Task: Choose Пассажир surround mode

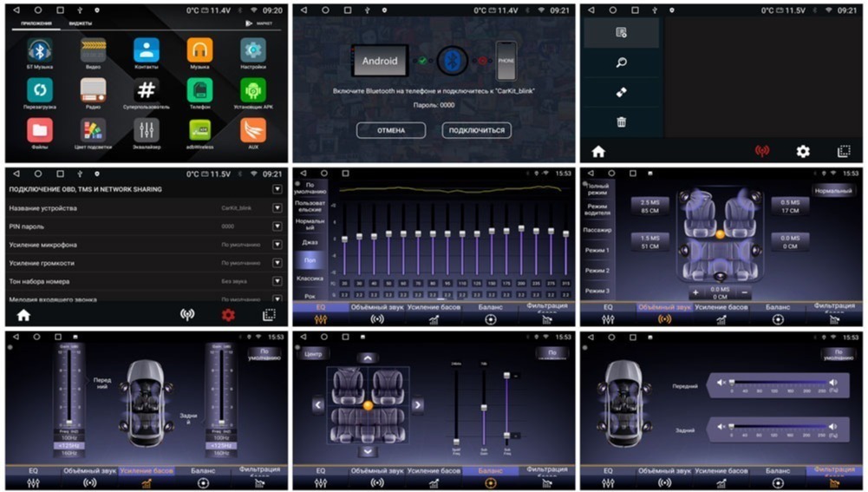Action: [597, 229]
